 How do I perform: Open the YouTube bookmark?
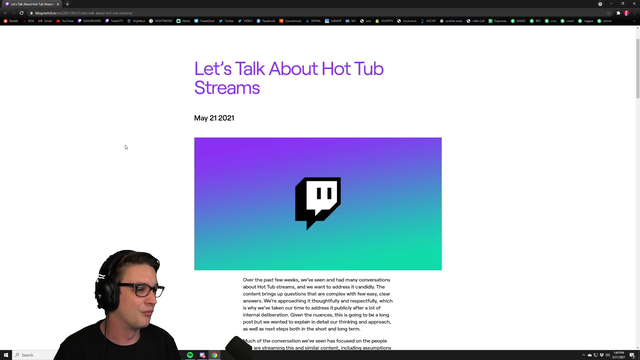pos(65,21)
